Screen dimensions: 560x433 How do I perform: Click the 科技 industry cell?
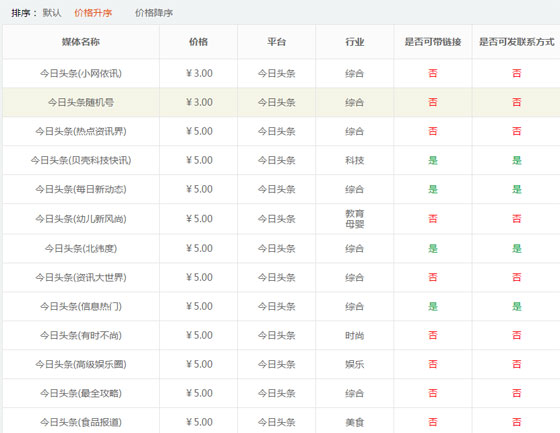355,160
